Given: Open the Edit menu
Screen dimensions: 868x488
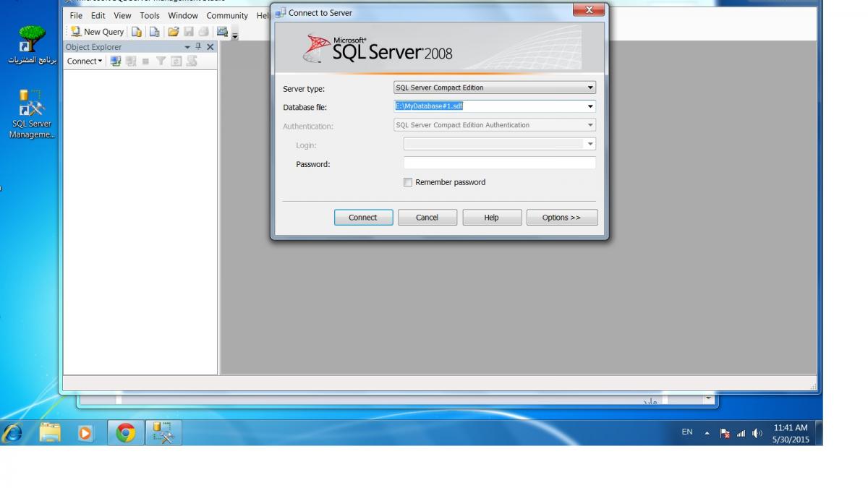Looking at the screenshot, I should click(98, 15).
